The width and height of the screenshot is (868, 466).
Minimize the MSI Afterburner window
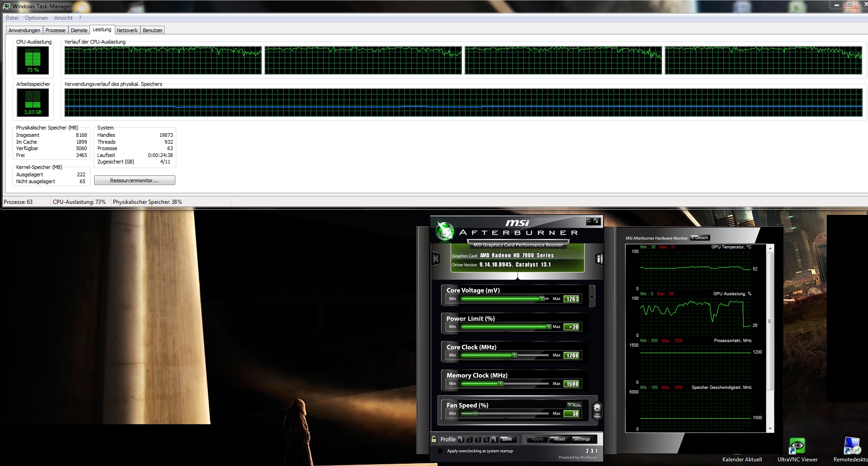click(589, 221)
